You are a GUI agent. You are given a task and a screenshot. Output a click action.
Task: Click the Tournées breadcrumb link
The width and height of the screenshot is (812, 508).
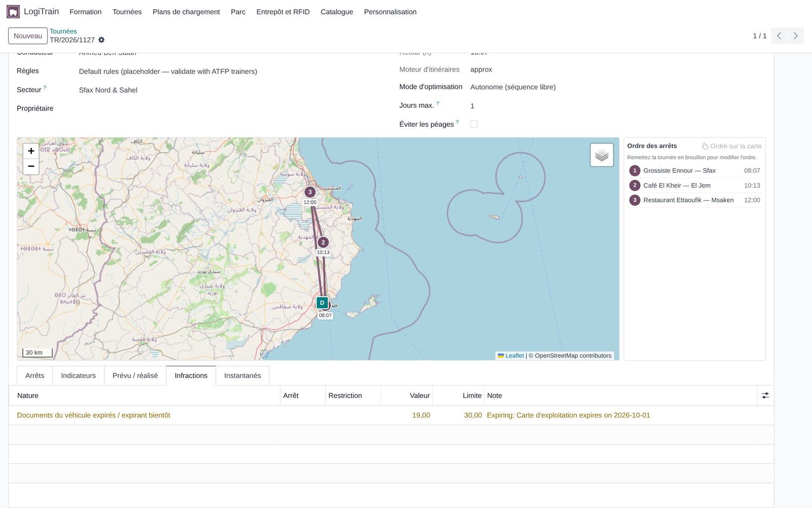tap(63, 31)
